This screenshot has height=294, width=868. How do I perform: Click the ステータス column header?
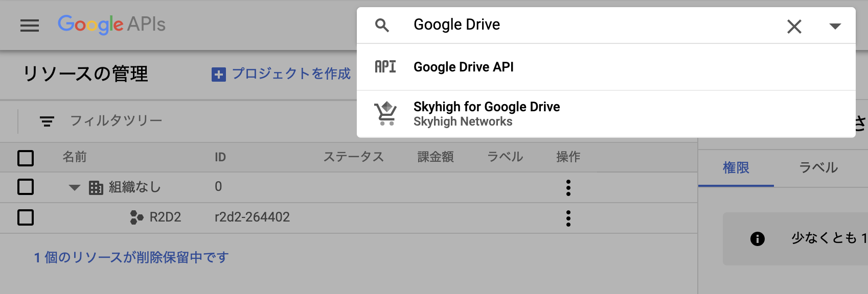tap(353, 157)
